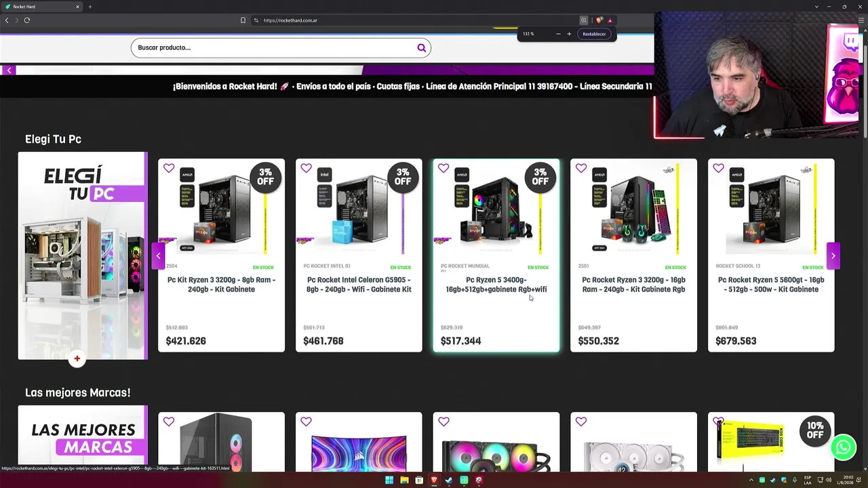Go back in browser history
868x488 pixels.
pos(7,20)
